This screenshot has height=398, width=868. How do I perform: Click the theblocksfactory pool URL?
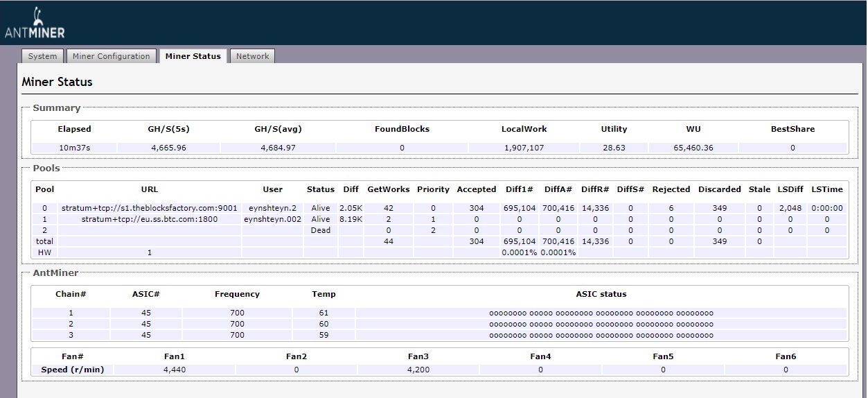(x=149, y=208)
